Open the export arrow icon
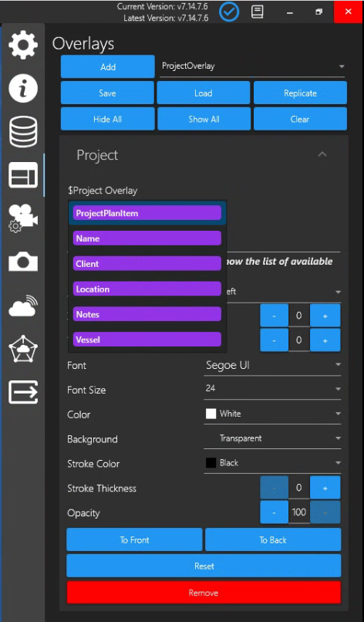The image size is (364, 622). (23, 392)
